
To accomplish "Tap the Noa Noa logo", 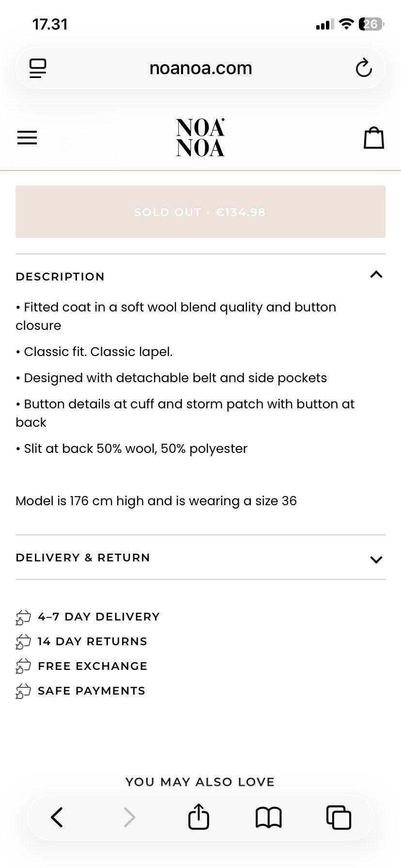I will pos(200,138).
